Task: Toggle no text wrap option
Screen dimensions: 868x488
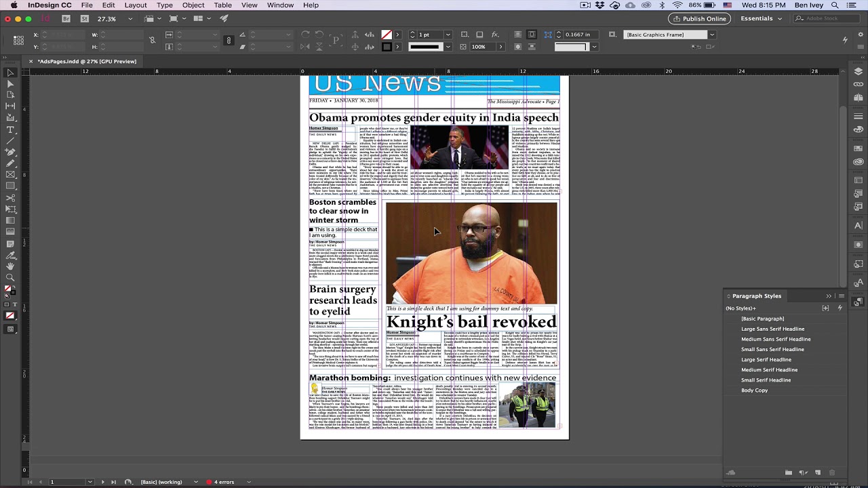Action: [517, 35]
